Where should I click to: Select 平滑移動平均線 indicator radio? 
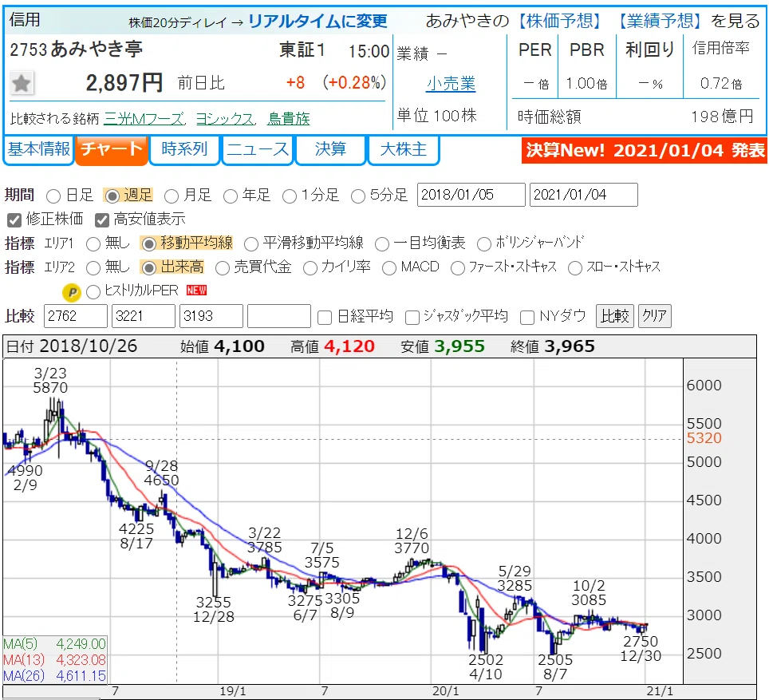point(251,243)
